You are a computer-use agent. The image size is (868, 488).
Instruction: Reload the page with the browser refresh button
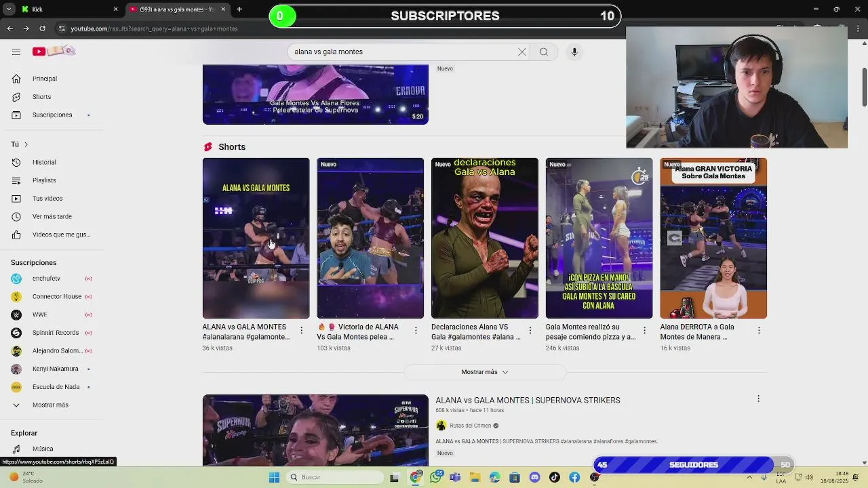coord(42,28)
